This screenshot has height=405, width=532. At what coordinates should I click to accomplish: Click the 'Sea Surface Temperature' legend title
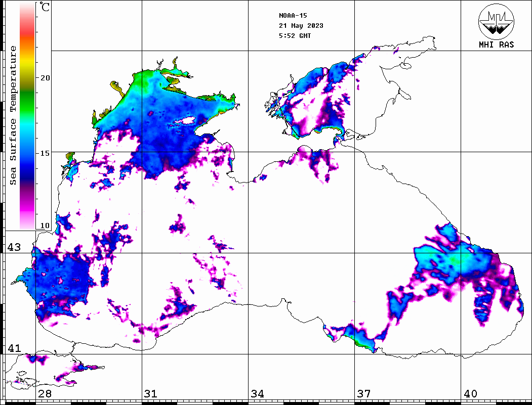pyautogui.click(x=13, y=115)
